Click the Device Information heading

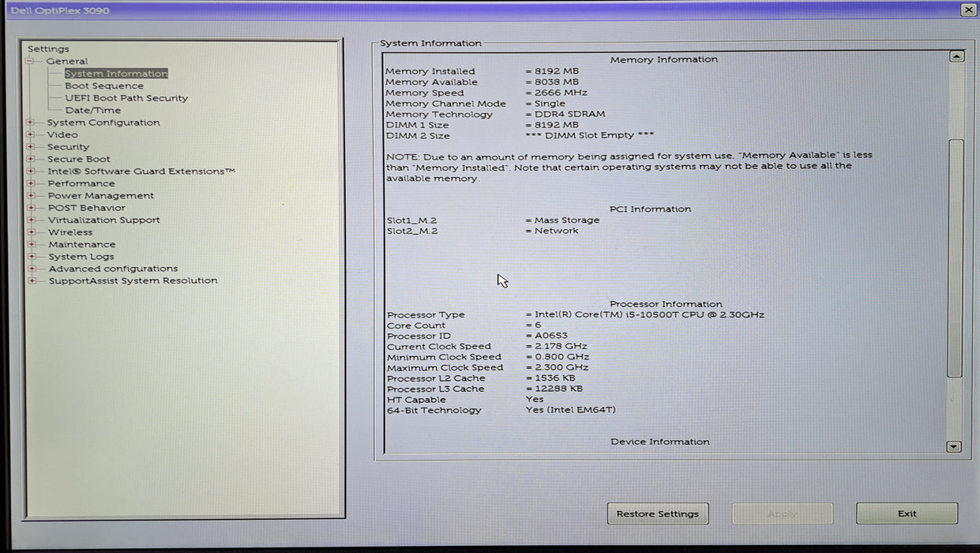660,442
